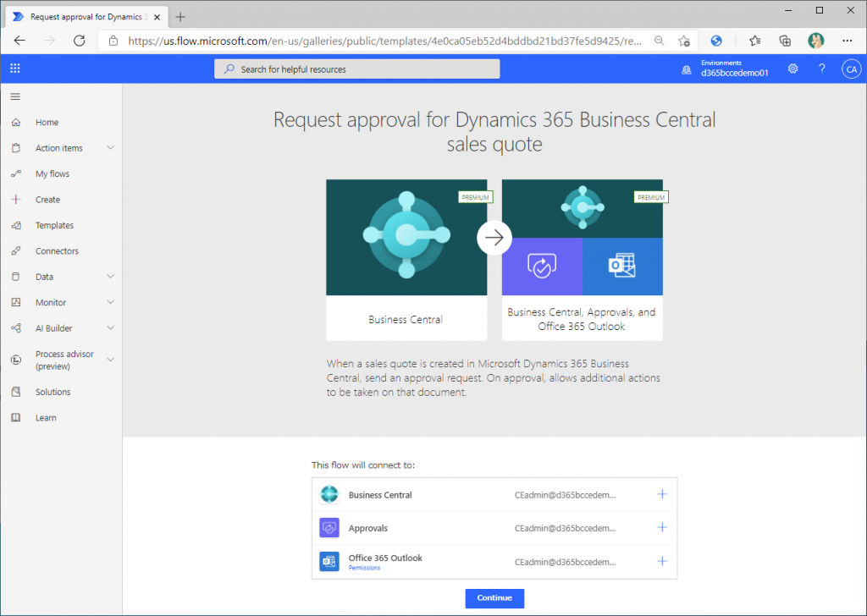
Task: Open Settings gear in header
Action: (792, 69)
